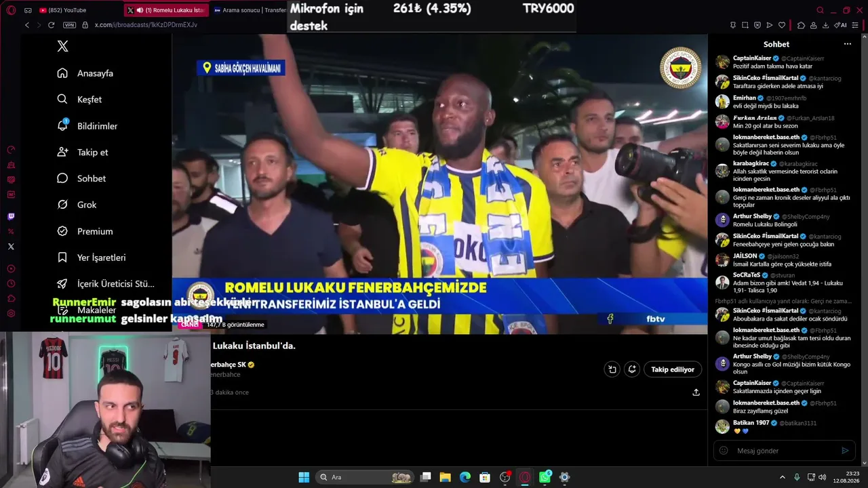Open Yer İşaretleri bookmarks

pos(92,258)
